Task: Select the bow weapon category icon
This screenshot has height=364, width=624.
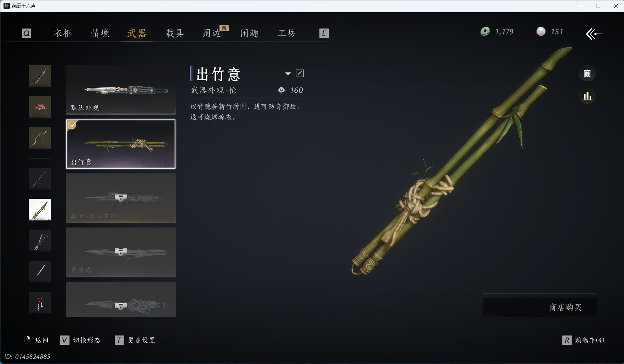Action: [40, 138]
